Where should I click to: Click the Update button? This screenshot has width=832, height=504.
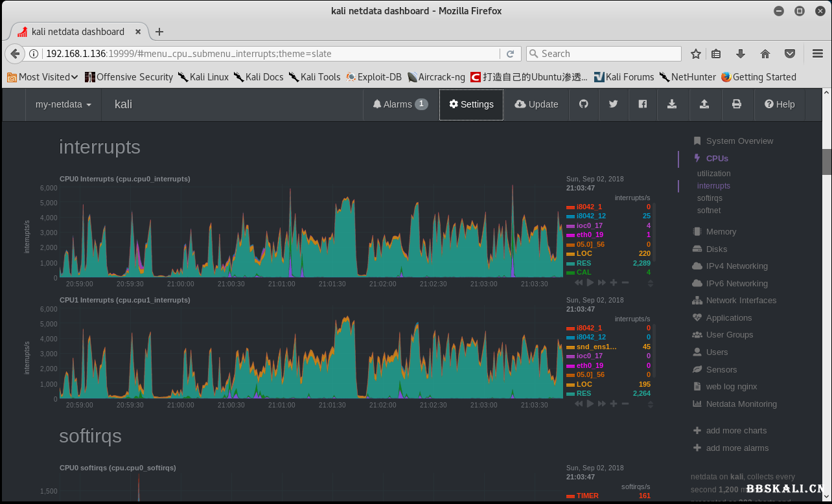[x=537, y=104]
